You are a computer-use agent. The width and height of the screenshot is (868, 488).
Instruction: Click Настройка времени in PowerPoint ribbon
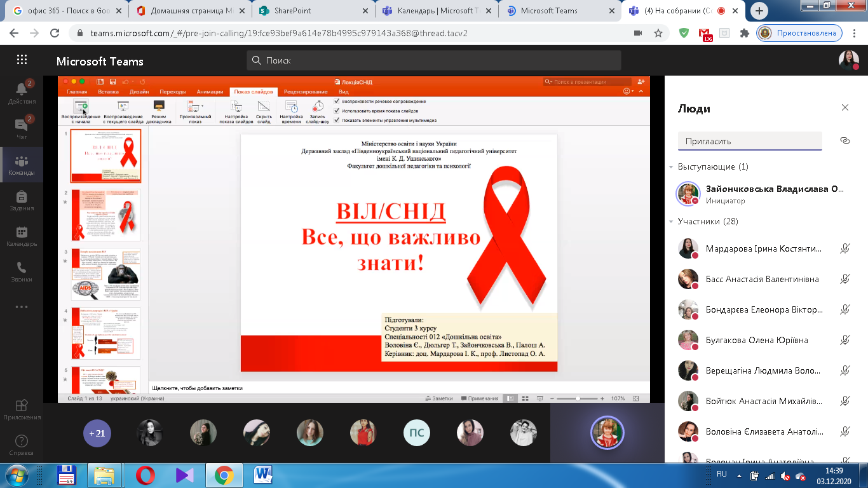tap(291, 111)
